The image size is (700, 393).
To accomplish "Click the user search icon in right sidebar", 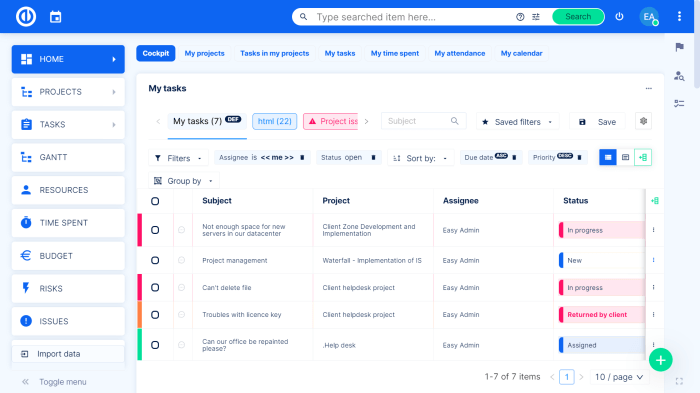I will [x=679, y=76].
